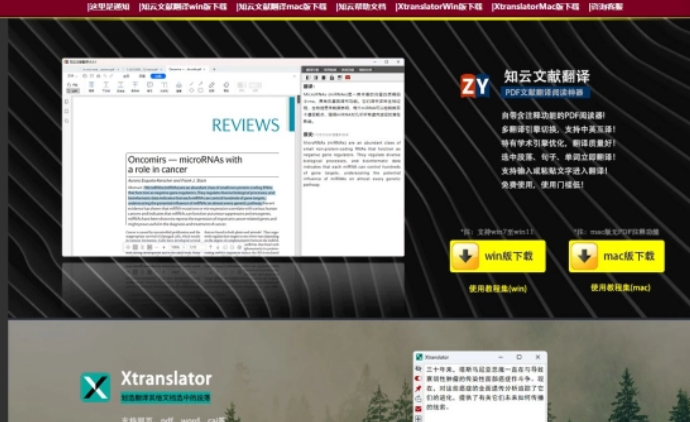Click the red half-circle icon in Xtranslator sidebar
Screen dimensions: 690x422
pyautogui.click(x=418, y=378)
